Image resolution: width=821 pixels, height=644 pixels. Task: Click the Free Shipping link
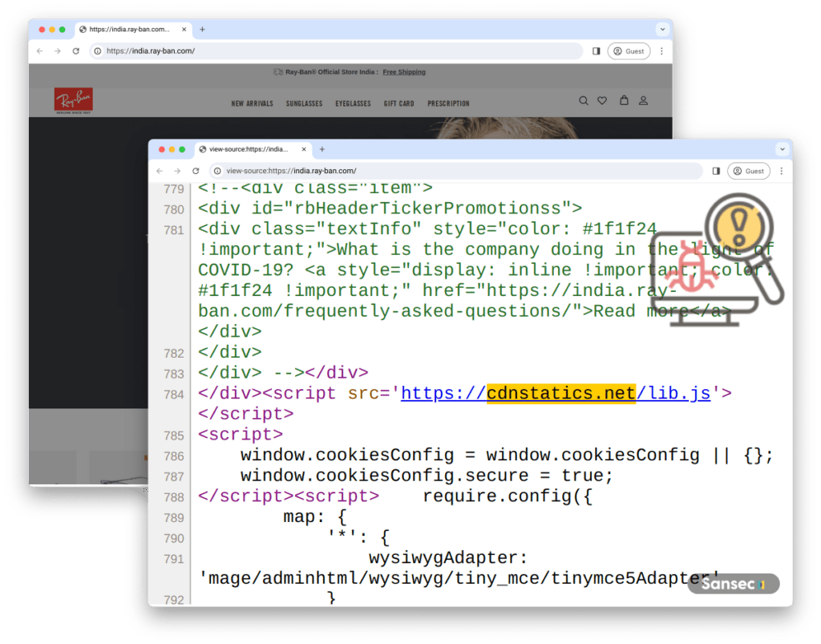[404, 72]
